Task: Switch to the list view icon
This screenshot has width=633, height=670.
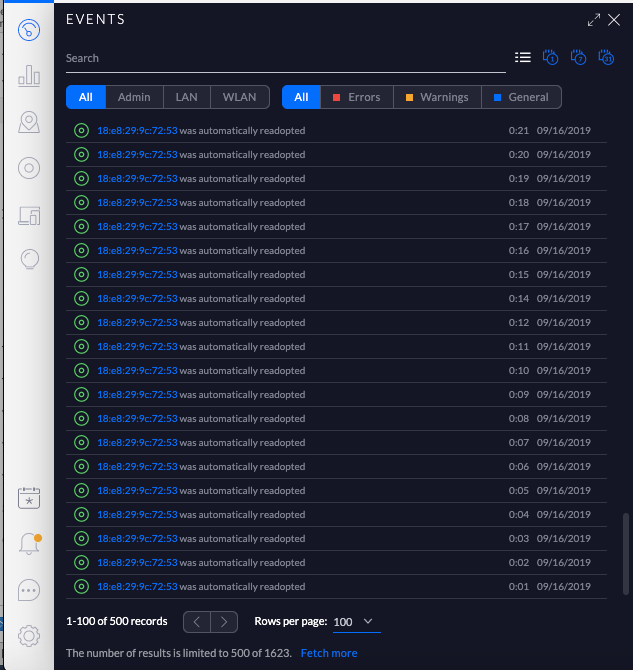Action: [523, 57]
